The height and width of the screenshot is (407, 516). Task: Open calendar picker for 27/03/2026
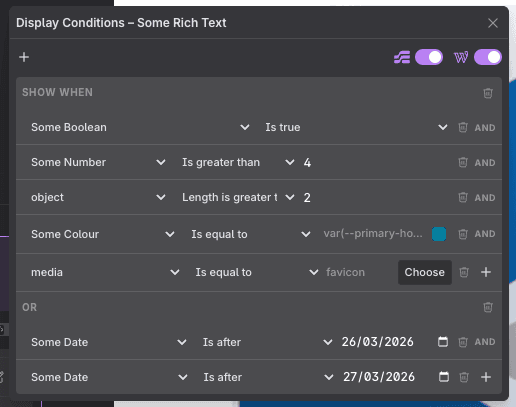(x=444, y=377)
